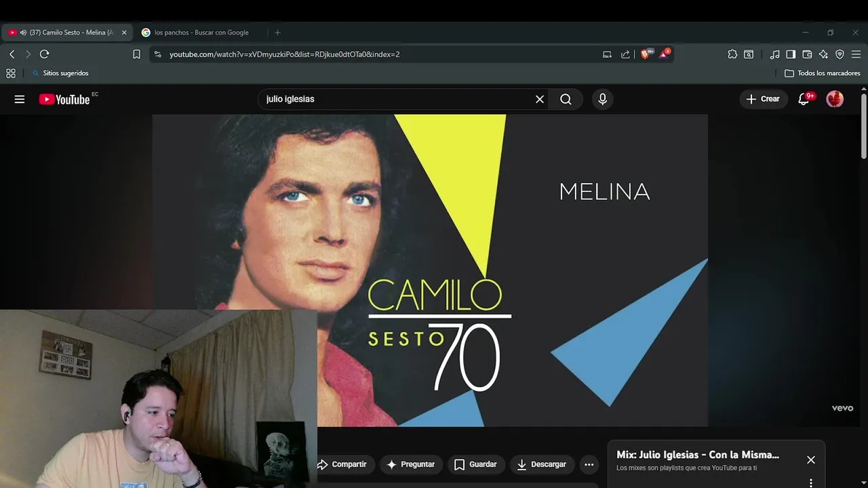Click the URL in the address bar
This screenshot has width=868, height=488.
(284, 54)
